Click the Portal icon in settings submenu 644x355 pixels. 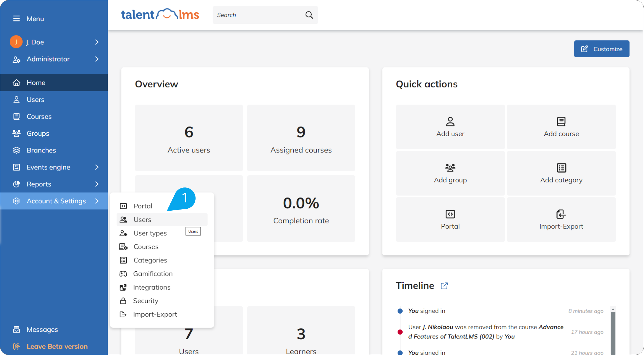(x=123, y=206)
